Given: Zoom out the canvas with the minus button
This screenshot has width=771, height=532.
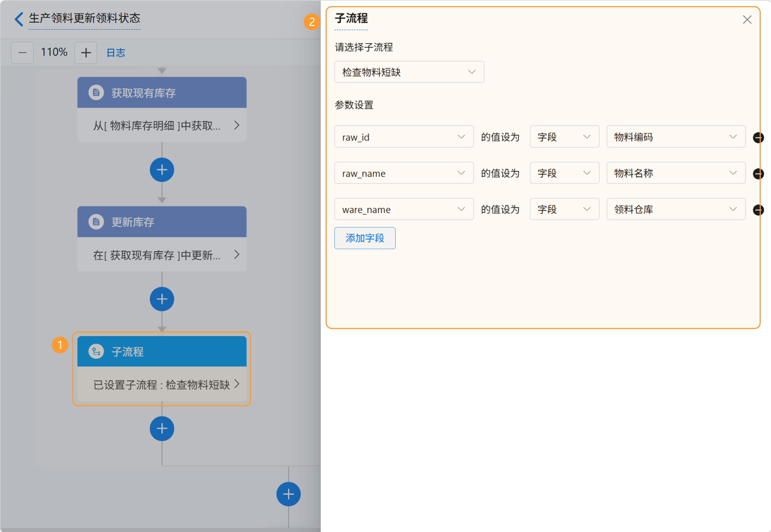Looking at the screenshot, I should [x=22, y=53].
